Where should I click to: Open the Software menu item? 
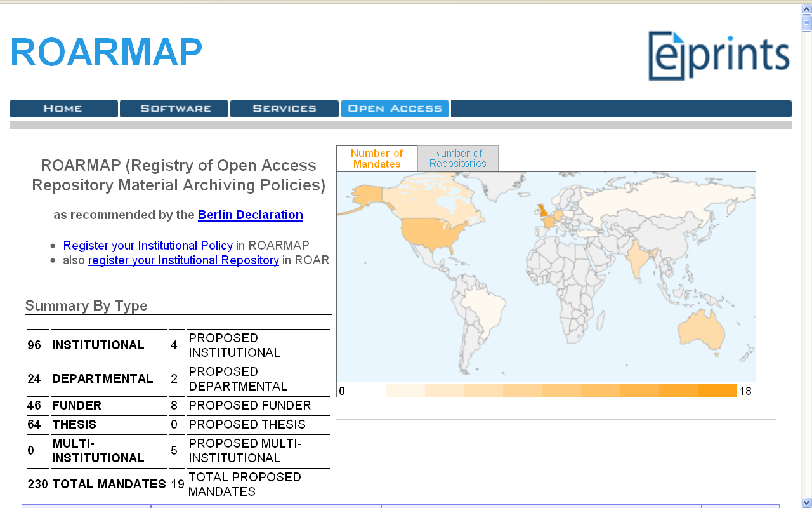point(174,109)
